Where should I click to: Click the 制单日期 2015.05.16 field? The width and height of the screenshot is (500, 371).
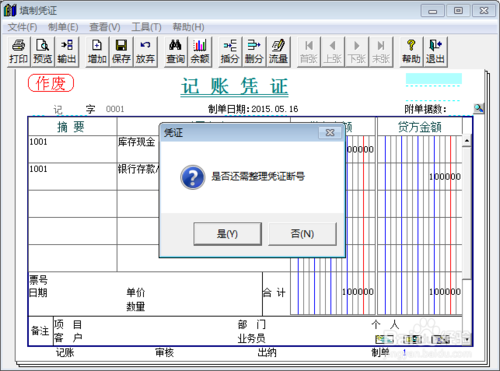pyautogui.click(x=253, y=109)
